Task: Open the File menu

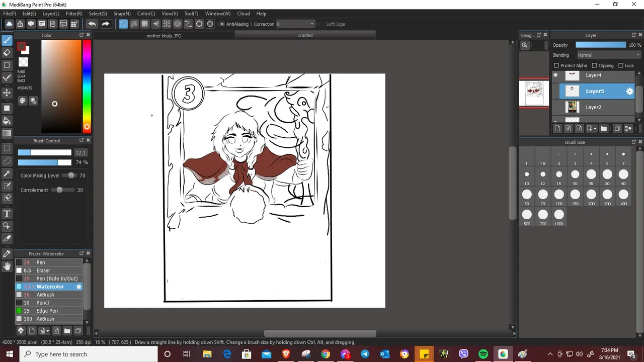Action: tap(10, 14)
